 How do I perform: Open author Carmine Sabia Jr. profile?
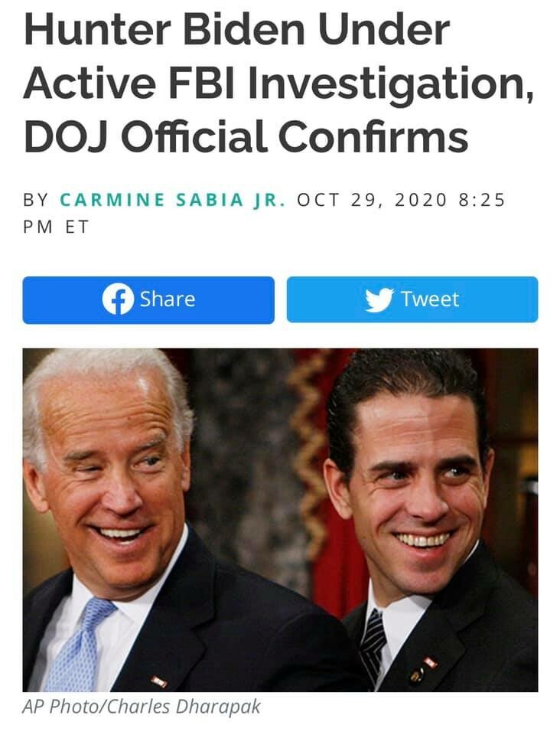[x=173, y=200]
